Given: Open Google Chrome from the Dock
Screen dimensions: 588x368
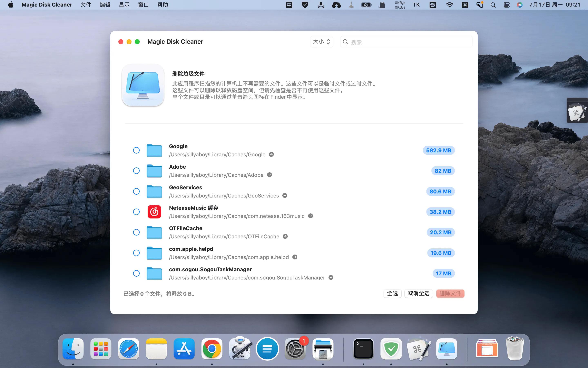Looking at the screenshot, I should click(x=212, y=349).
